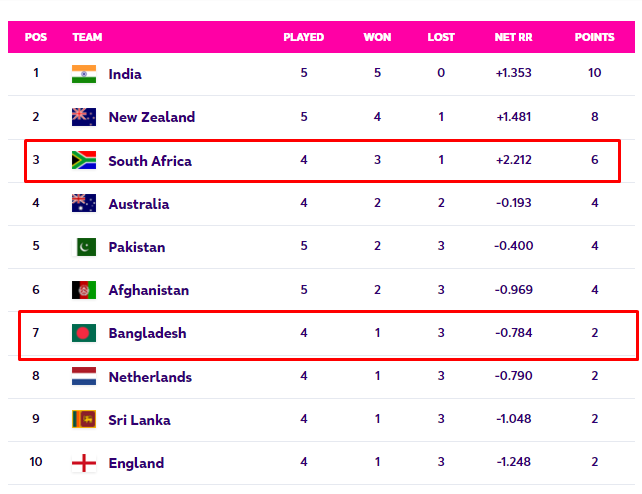The height and width of the screenshot is (494, 642).
Task: Click the England flag icon
Action: [x=84, y=463]
